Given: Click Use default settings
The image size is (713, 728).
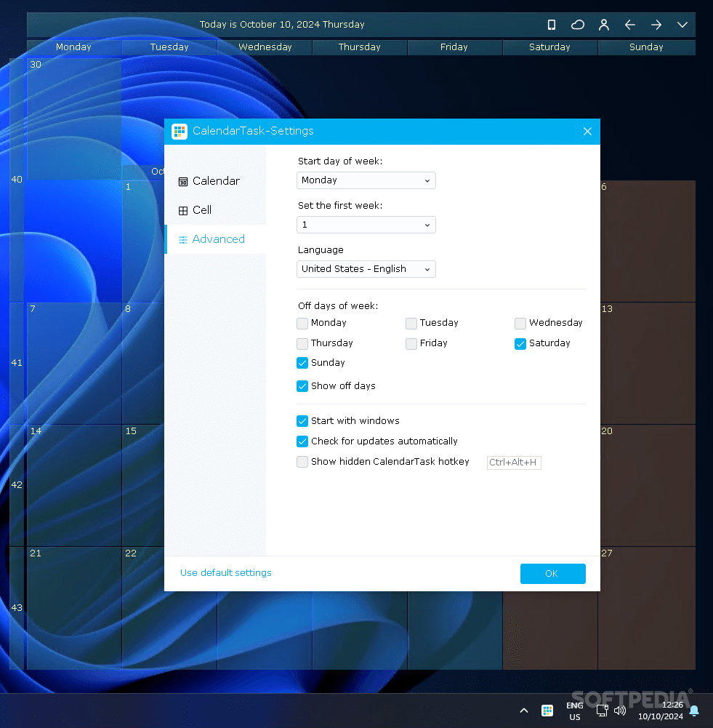Looking at the screenshot, I should [225, 573].
